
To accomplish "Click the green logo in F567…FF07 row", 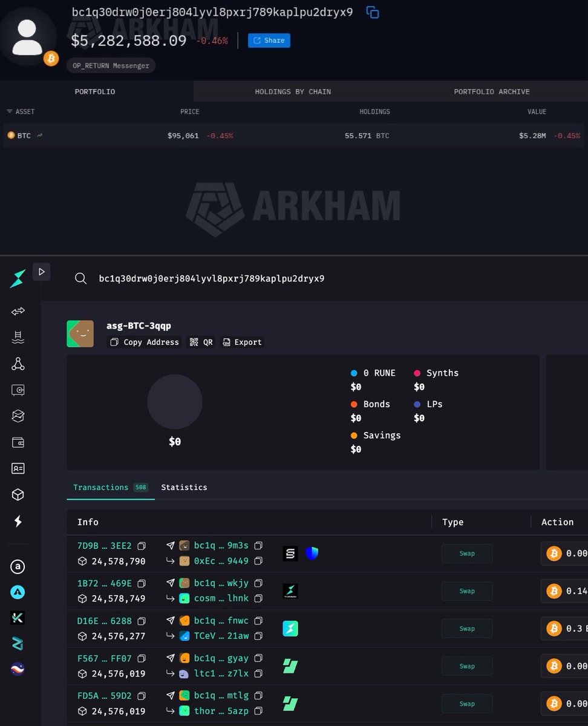I will point(290,666).
